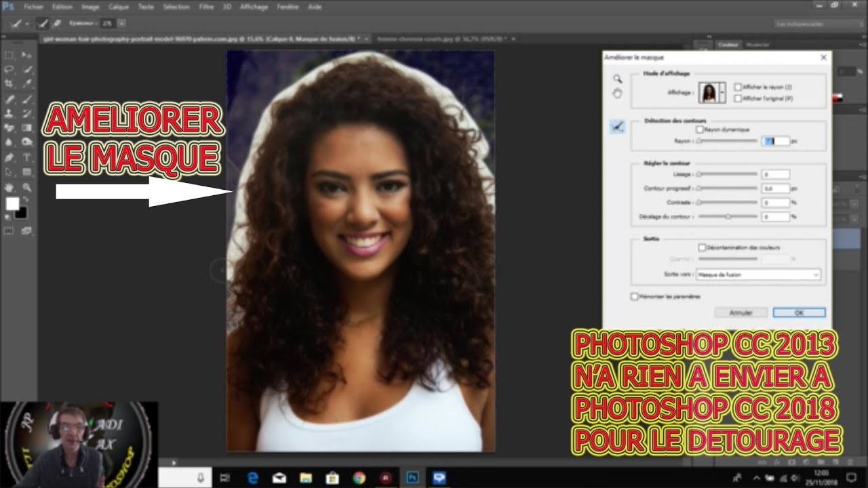868x488 pixels.
Task: Enable Décontamination des couleurs checkbox
Action: tap(703, 248)
